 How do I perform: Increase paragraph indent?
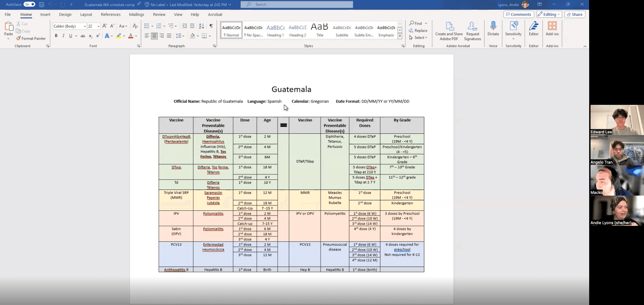192,26
